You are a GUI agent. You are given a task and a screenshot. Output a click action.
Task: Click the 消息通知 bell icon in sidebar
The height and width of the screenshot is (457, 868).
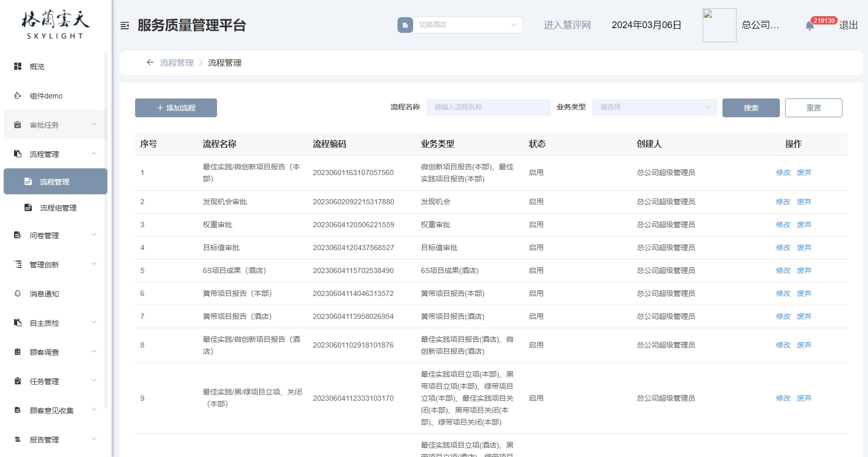point(18,293)
